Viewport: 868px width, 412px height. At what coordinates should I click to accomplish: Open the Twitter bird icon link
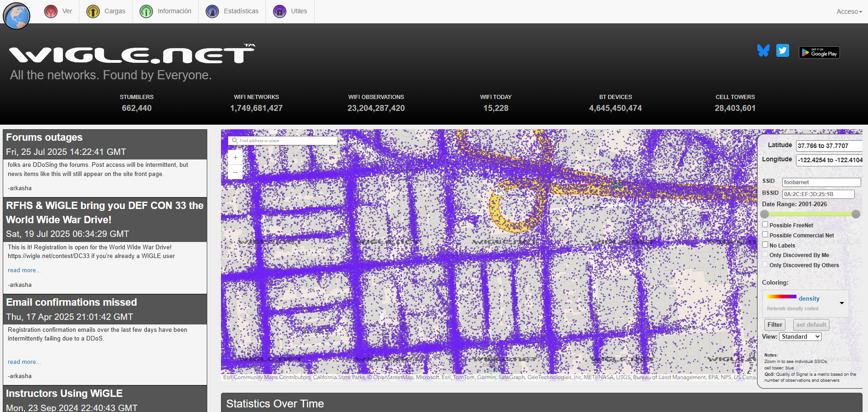[x=783, y=50]
